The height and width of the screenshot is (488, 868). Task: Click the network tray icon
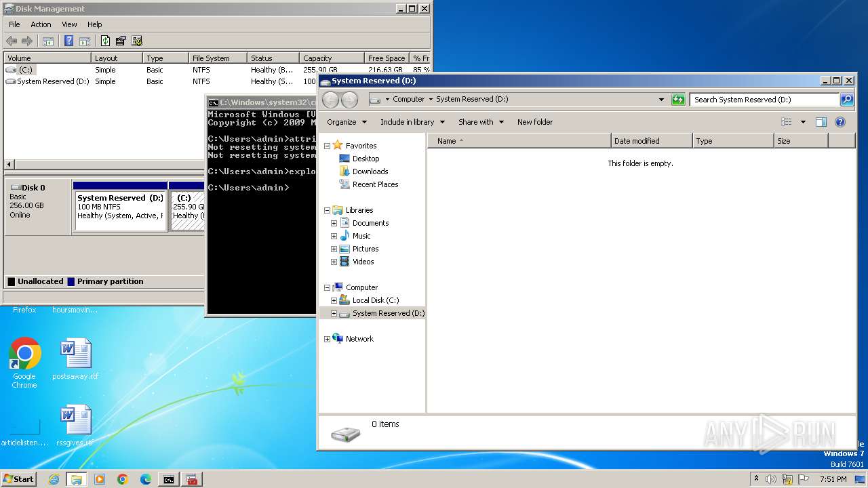tap(788, 479)
